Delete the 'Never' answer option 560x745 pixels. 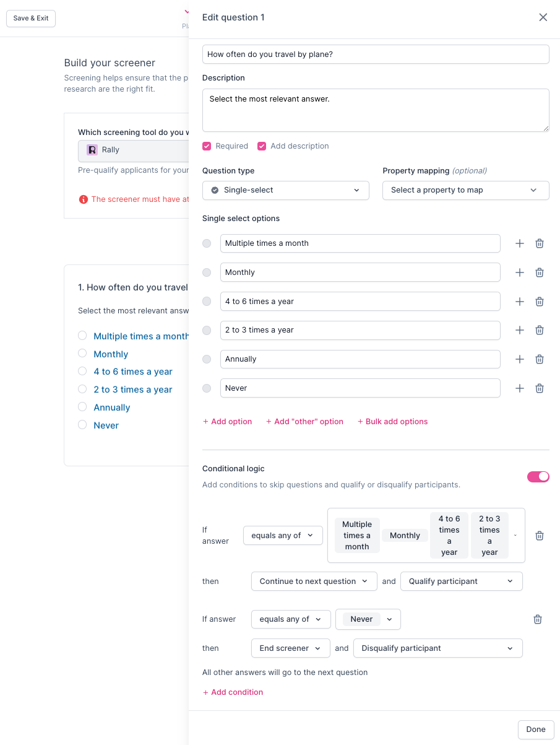[539, 388]
